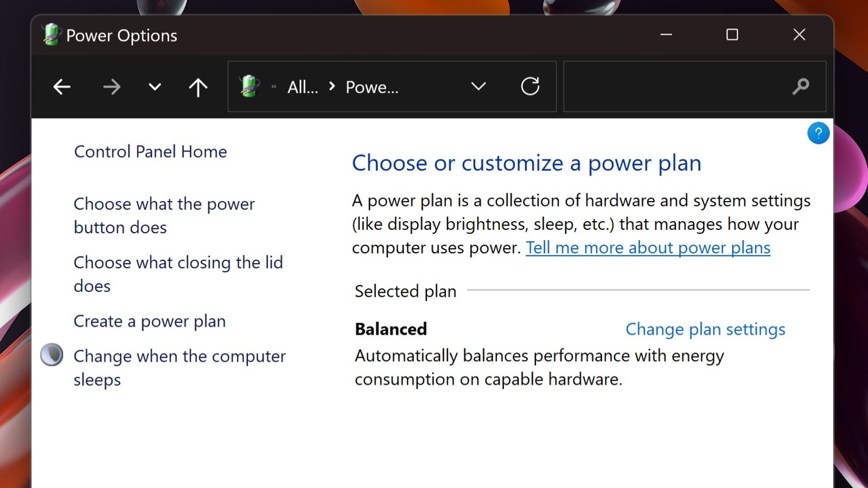The image size is (868, 488).
Task: Click the Power Options title bar icon
Action: 51,35
